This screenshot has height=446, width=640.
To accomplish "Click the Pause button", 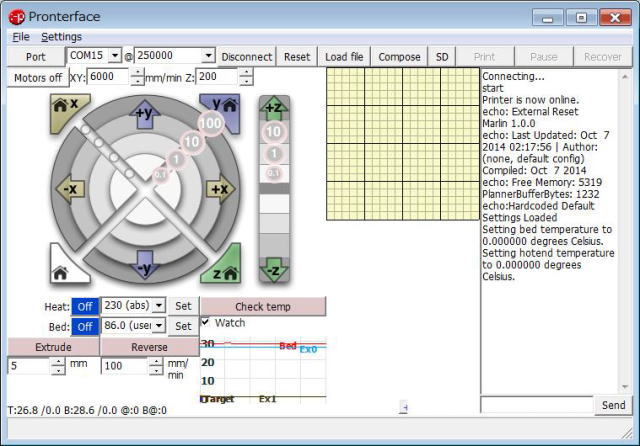I will point(544,57).
